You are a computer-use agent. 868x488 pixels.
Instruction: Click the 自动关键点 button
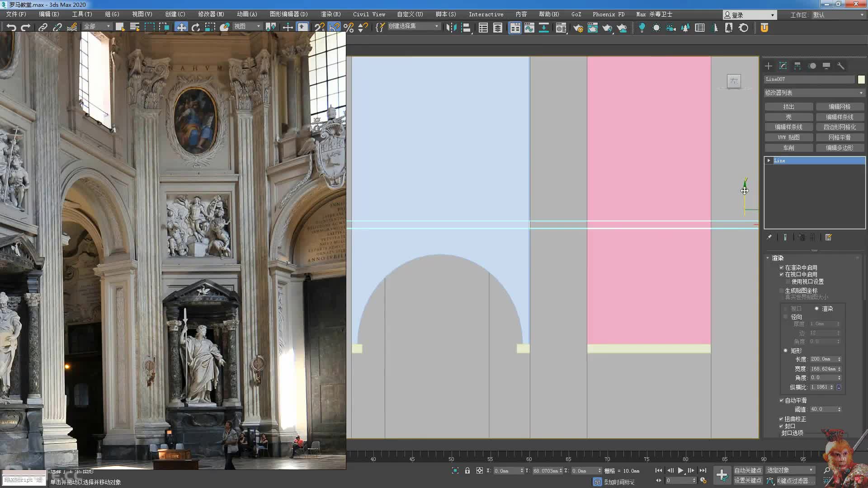click(x=748, y=470)
